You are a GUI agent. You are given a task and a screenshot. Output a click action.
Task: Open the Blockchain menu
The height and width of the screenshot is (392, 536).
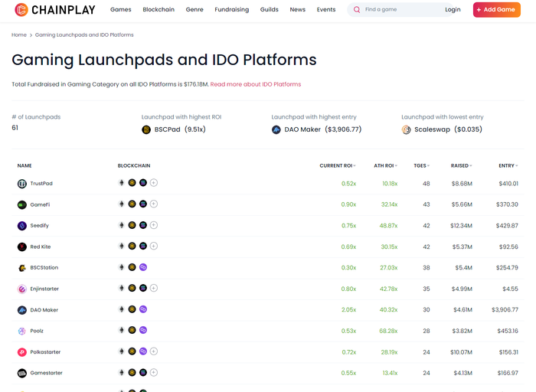[x=159, y=9]
